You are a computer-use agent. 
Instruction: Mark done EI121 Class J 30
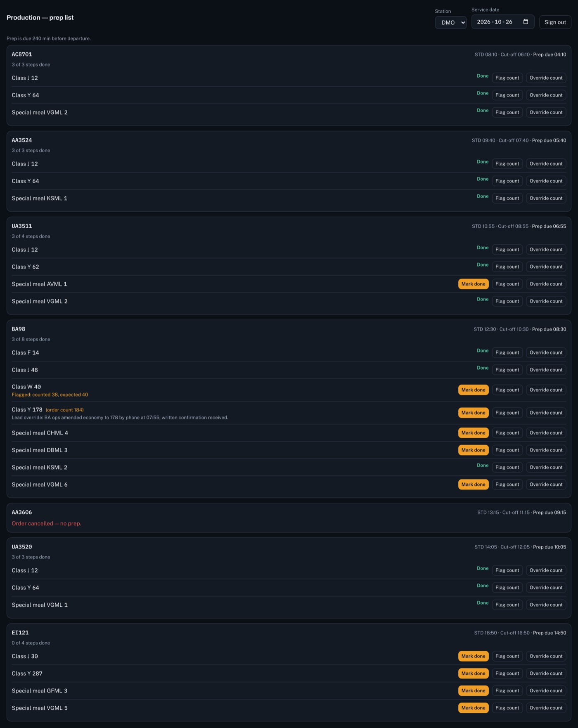click(474, 656)
